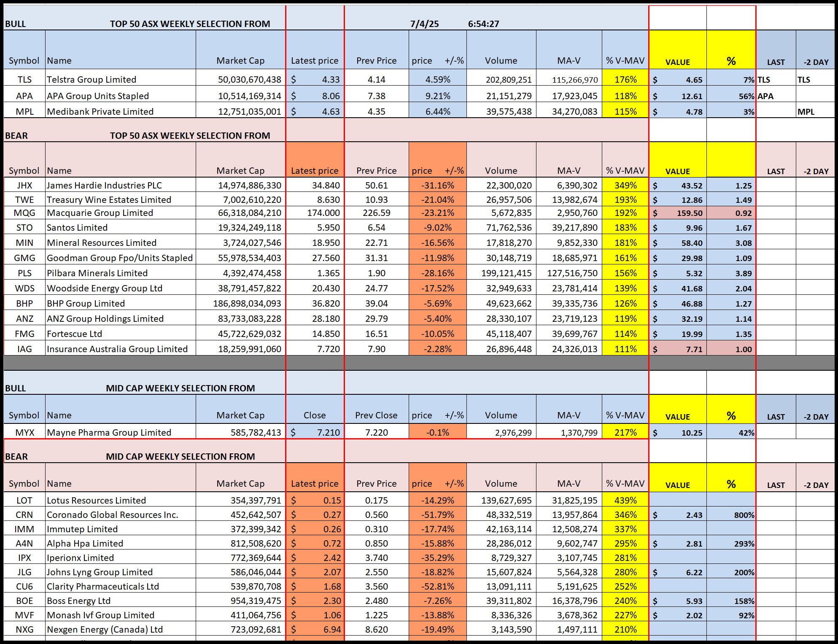This screenshot has width=838, height=644.
Task: Click the -31.16% price change cell
Action: (x=438, y=185)
